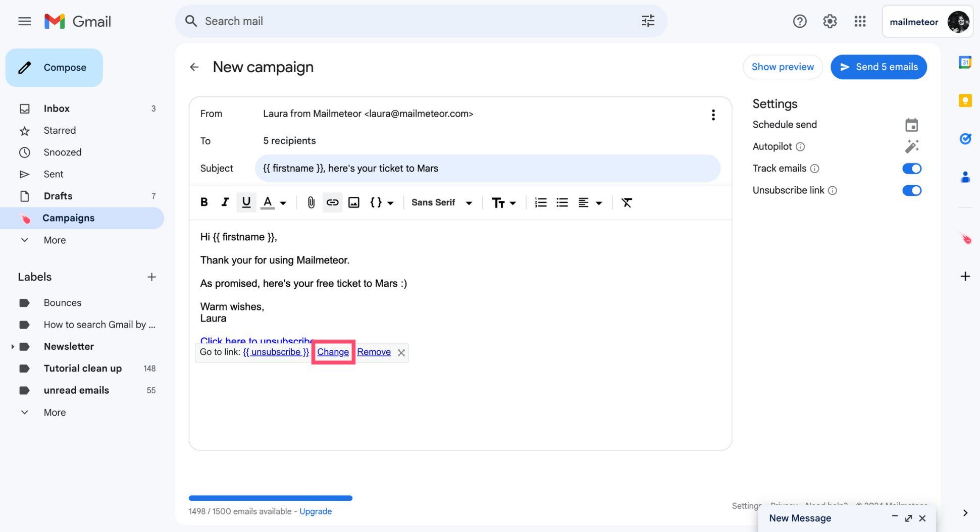Image resolution: width=980 pixels, height=532 pixels.
Task: Click the 5 recipients To field
Action: click(289, 141)
